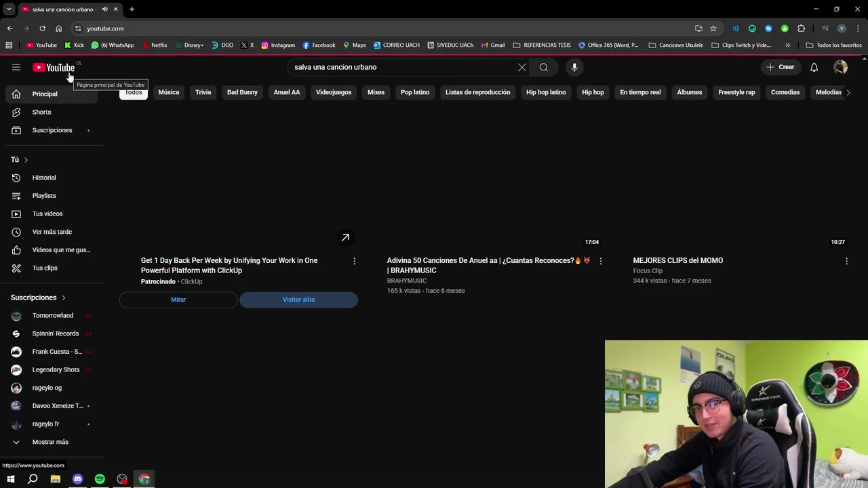Screen dimensions: 868x488
Task: Open Shorts in the sidebar
Action: [52, 112]
